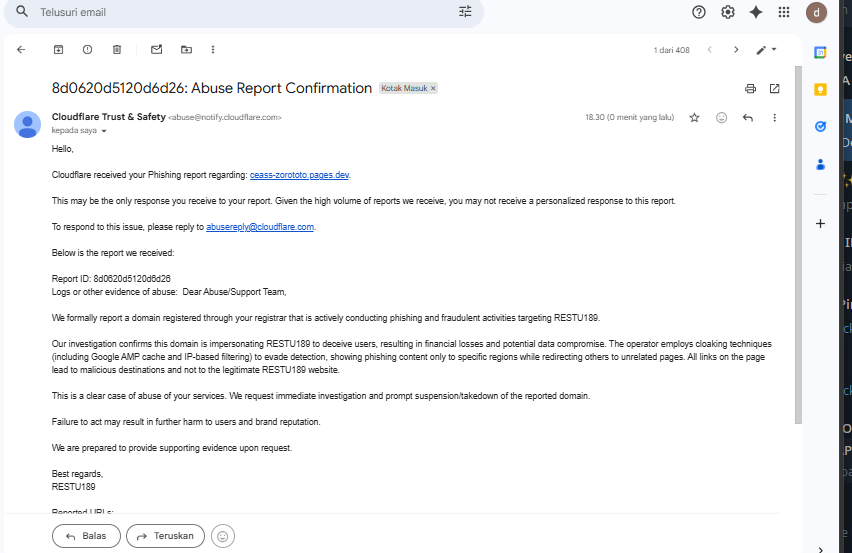The height and width of the screenshot is (553, 852).
Task: Open ceass-zorototo.pages.dev link
Action: point(299,175)
